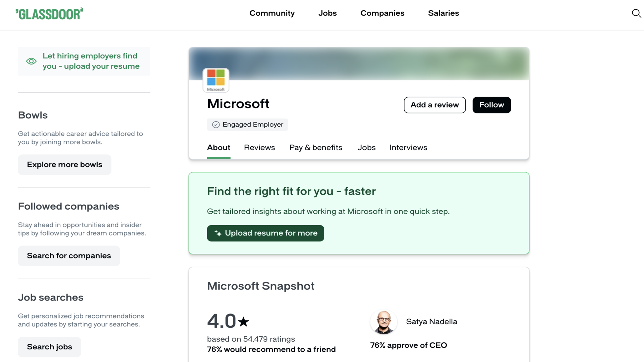Click the Job searches heading
644x362 pixels.
tap(50, 298)
